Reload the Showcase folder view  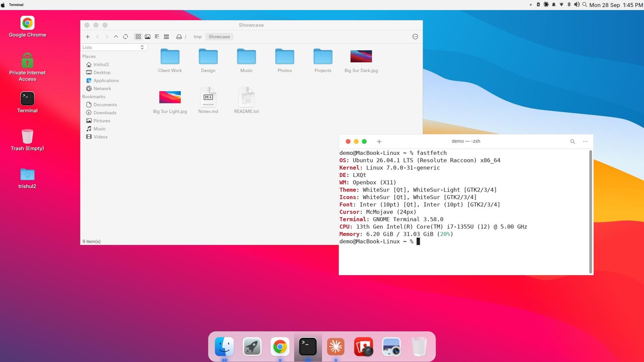coord(126,37)
